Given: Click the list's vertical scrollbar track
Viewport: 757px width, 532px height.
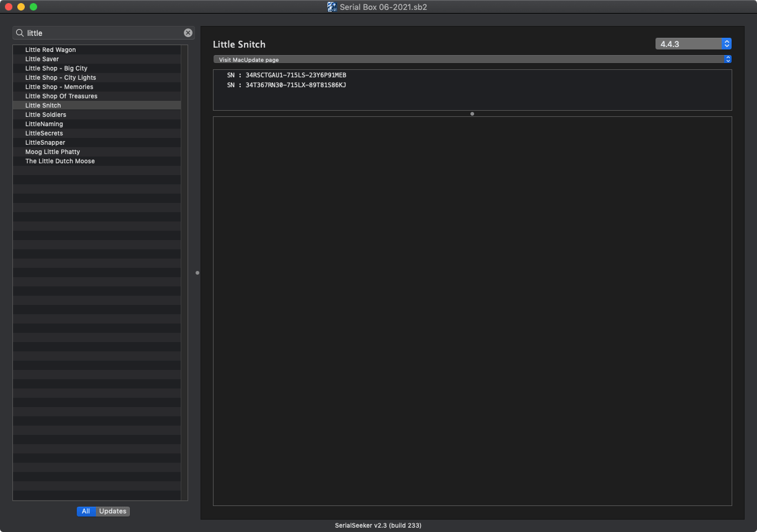Looking at the screenshot, I should pyautogui.click(x=184, y=309).
